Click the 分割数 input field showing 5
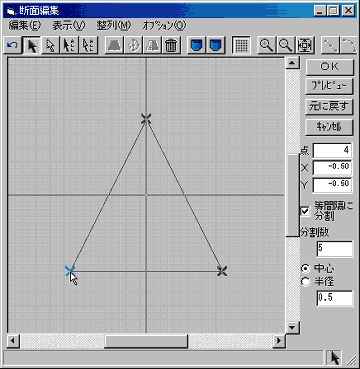This screenshot has height=369, width=360. pyautogui.click(x=334, y=249)
